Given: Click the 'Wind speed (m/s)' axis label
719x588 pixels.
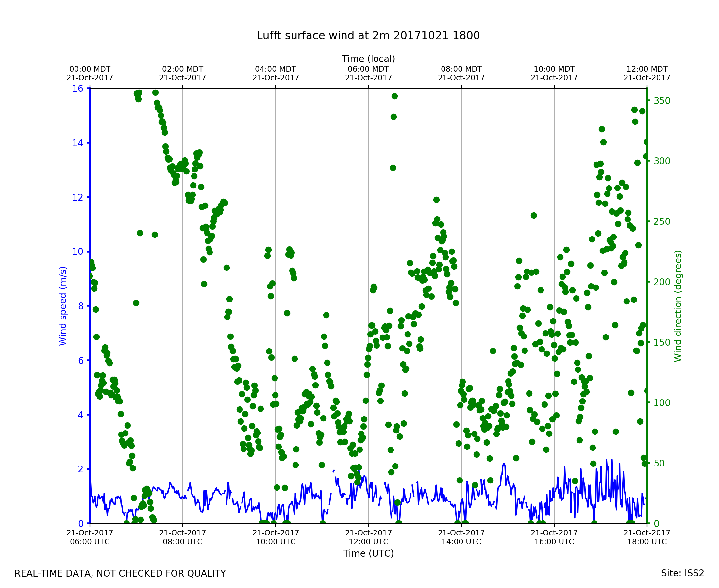Looking at the screenshot, I should (63, 306).
